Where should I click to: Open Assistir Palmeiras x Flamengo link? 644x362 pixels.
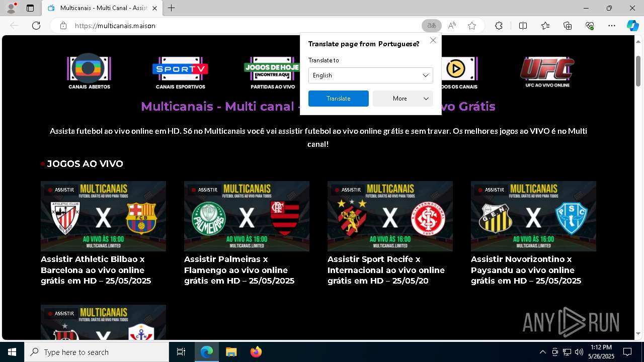[x=239, y=270]
